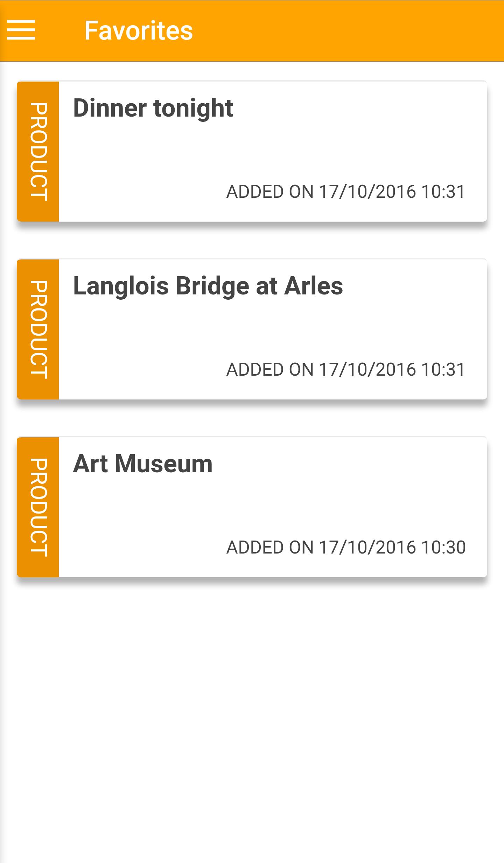Image resolution: width=504 pixels, height=863 pixels.
Task: Open the Dinner tonight favorite title
Action: 153,108
